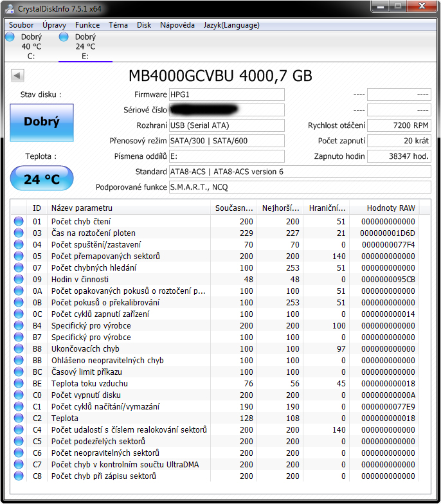Click status icon for attribute C6
This screenshot has height=504, width=441.
tap(19, 453)
